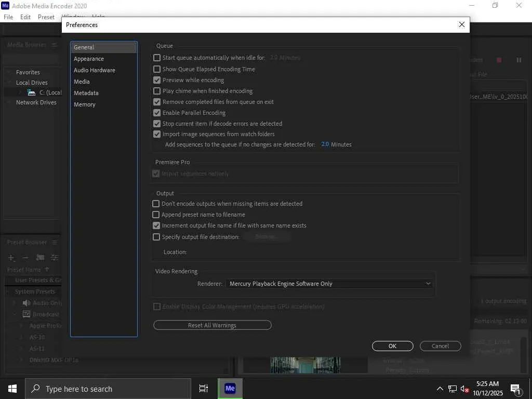
Task: Show hidden system tray icons
Action: click(x=440, y=389)
